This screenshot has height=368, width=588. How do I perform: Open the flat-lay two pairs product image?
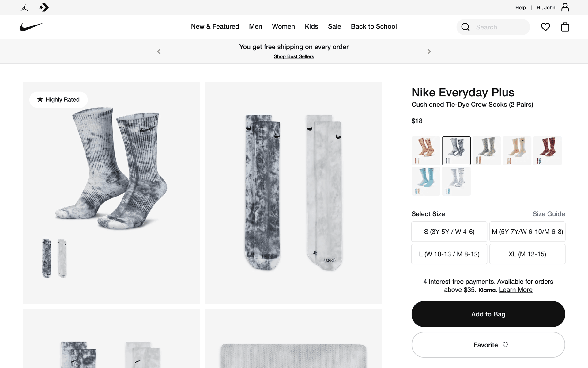click(x=293, y=193)
